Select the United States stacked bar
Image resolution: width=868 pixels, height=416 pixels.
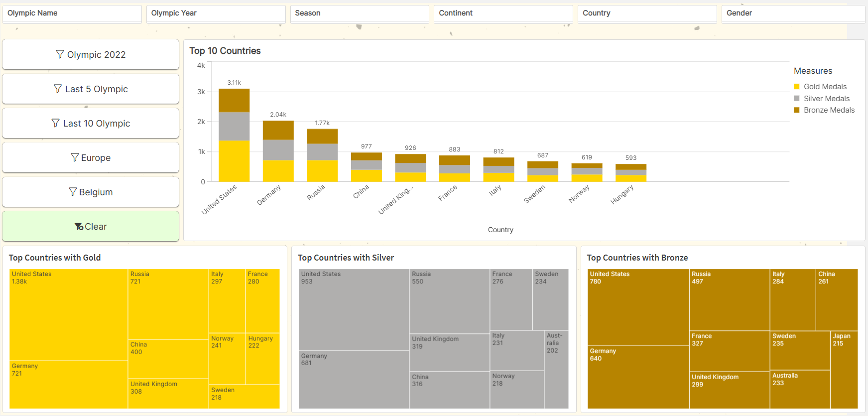tap(234, 136)
